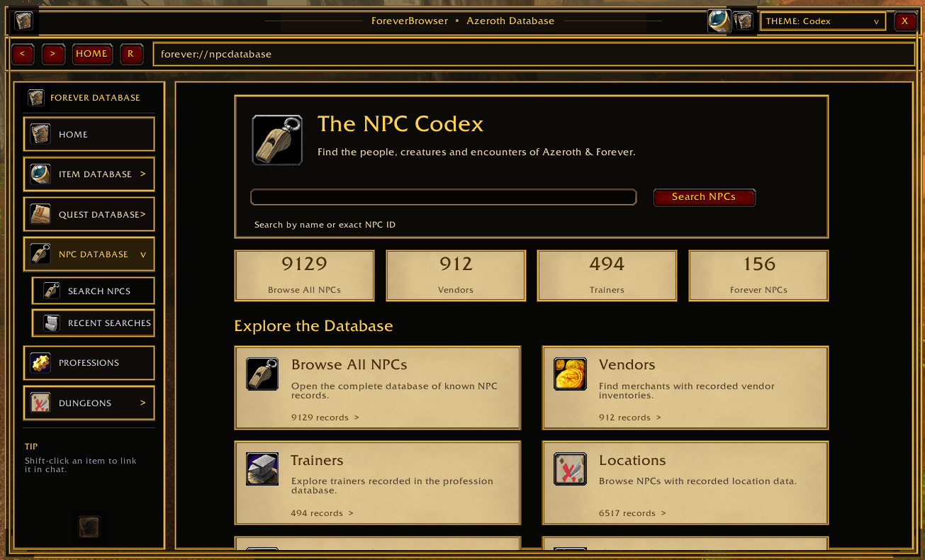Click the large whistle icon in NPC Codex header

(x=277, y=140)
